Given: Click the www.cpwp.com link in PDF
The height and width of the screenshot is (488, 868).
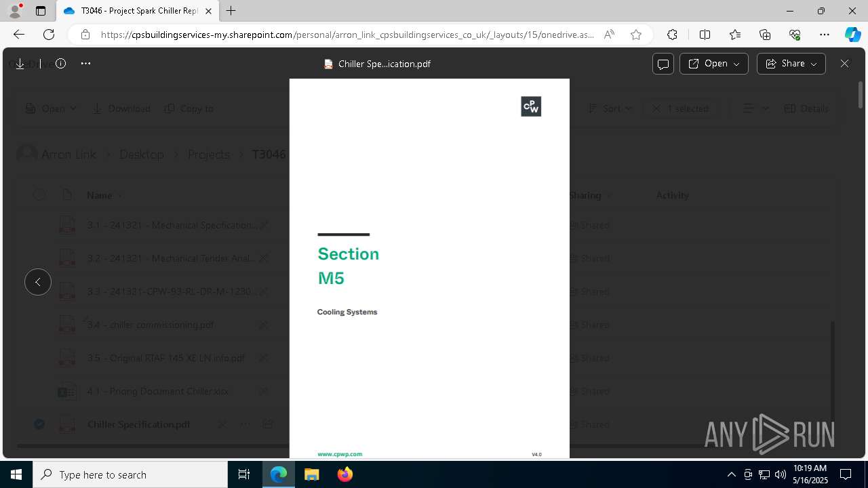Looking at the screenshot, I should point(340,454).
